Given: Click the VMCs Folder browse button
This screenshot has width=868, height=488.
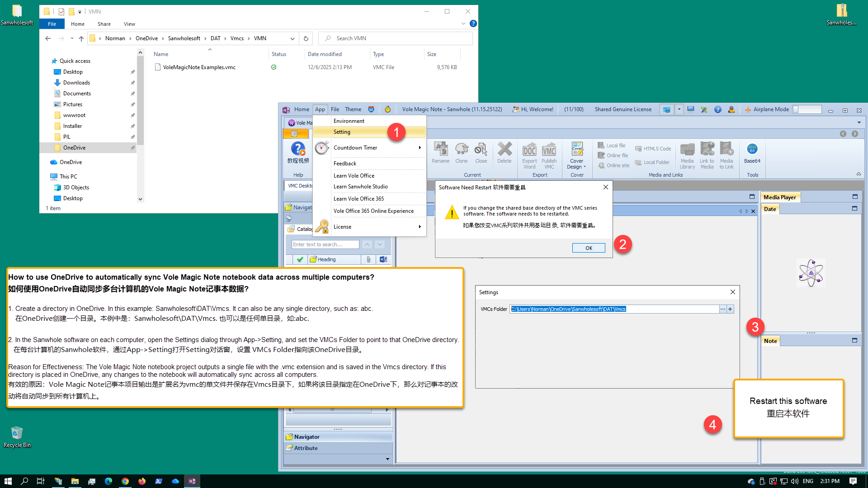Looking at the screenshot, I should 722,309.
